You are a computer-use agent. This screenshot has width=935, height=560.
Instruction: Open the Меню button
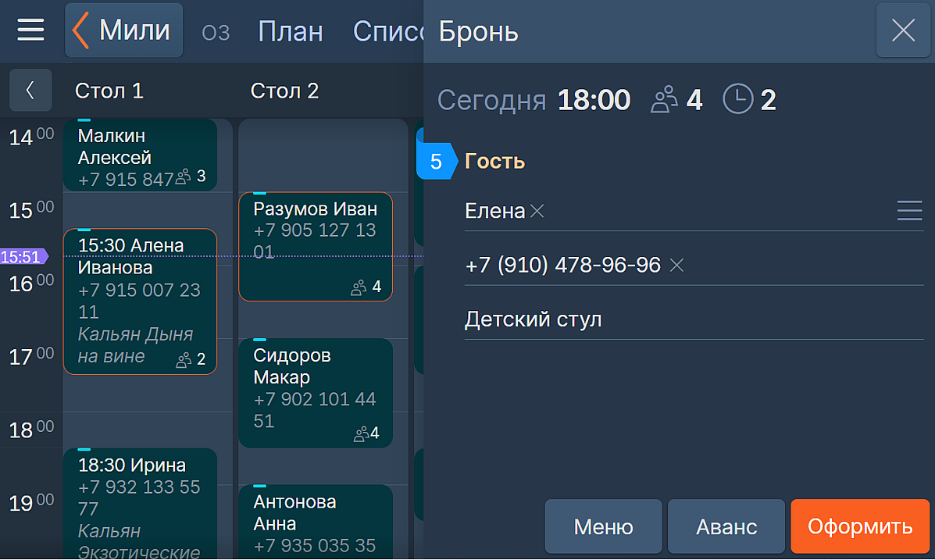(x=603, y=526)
